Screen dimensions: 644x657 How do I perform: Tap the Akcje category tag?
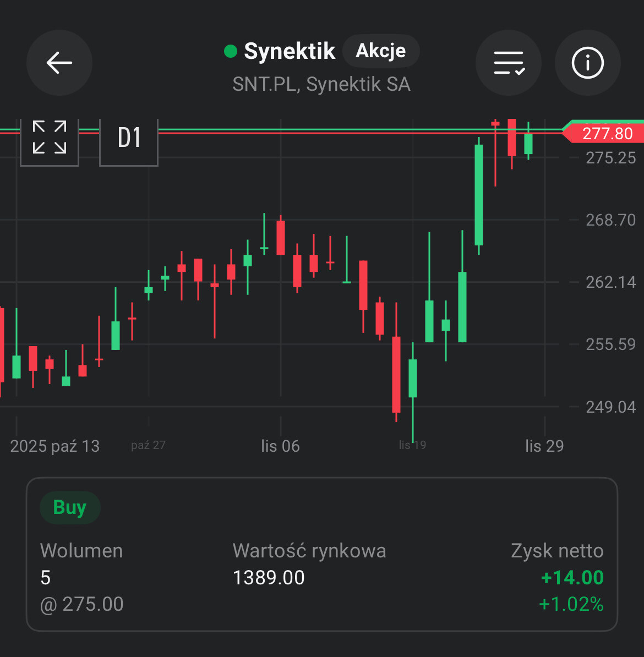point(381,51)
